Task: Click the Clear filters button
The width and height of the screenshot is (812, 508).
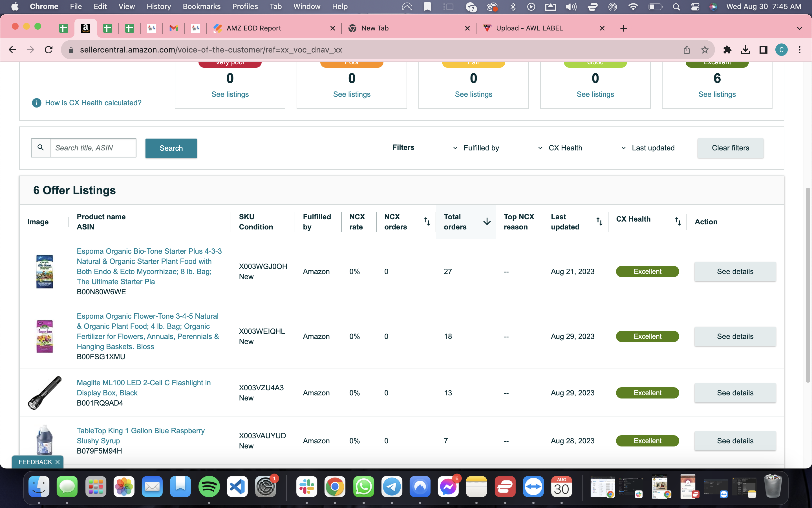Action: [731, 148]
